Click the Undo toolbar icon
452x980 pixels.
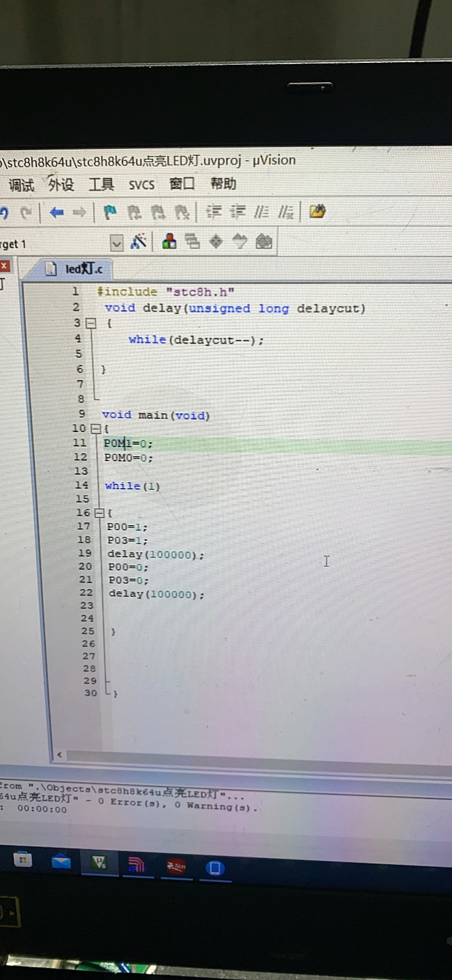[3, 213]
